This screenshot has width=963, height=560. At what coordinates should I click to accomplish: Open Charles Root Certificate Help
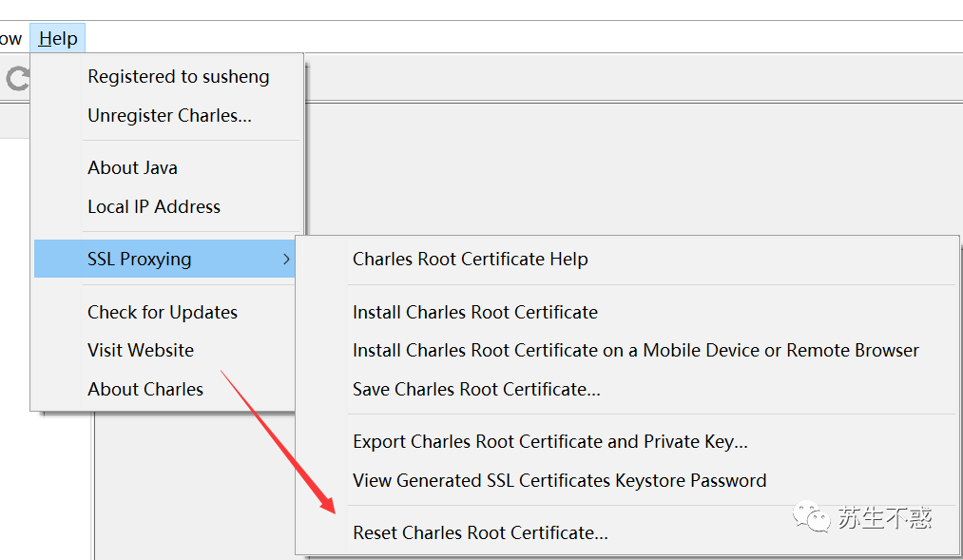(471, 260)
